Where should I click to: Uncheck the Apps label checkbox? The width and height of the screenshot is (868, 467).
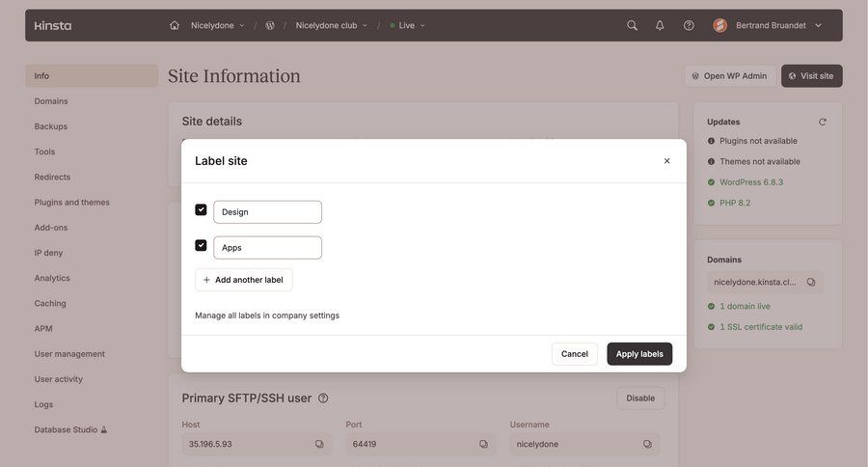point(201,245)
